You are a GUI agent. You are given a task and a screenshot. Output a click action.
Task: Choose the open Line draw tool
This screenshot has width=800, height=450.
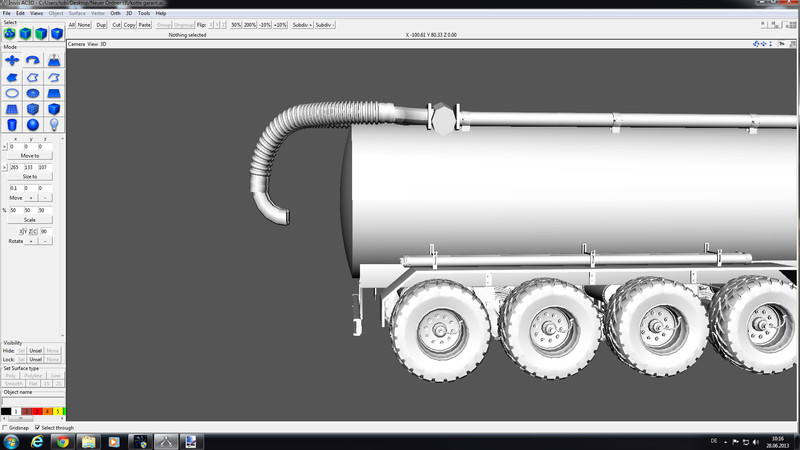pyautogui.click(x=54, y=78)
